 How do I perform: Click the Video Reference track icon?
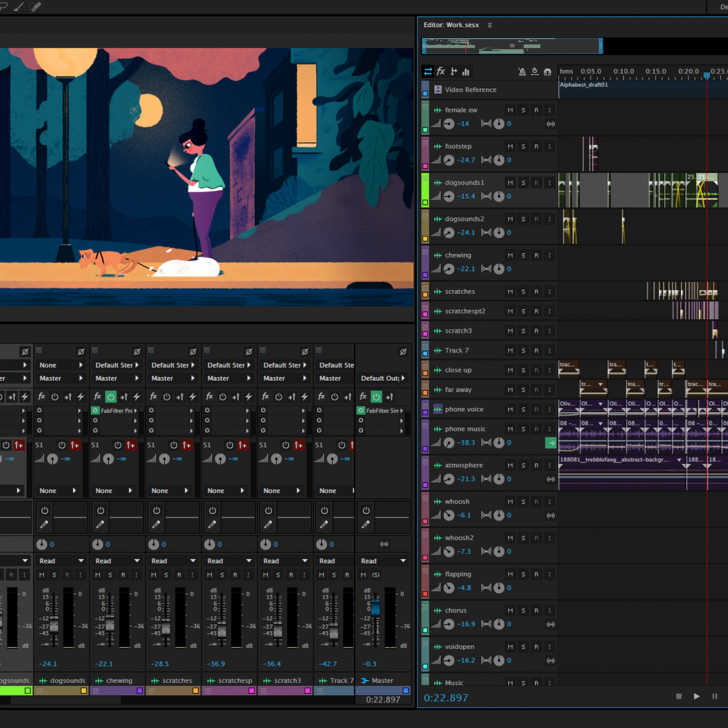[x=437, y=90]
